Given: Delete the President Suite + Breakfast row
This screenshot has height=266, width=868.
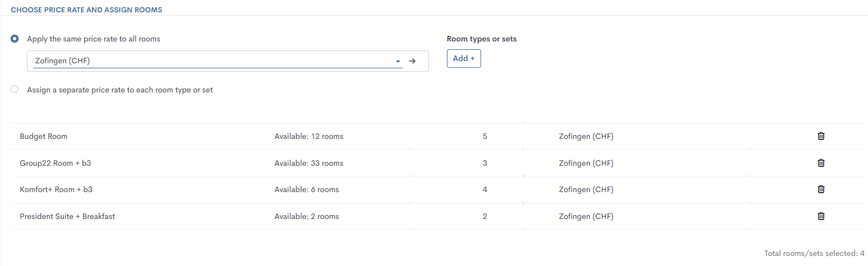Looking at the screenshot, I should 821,216.
